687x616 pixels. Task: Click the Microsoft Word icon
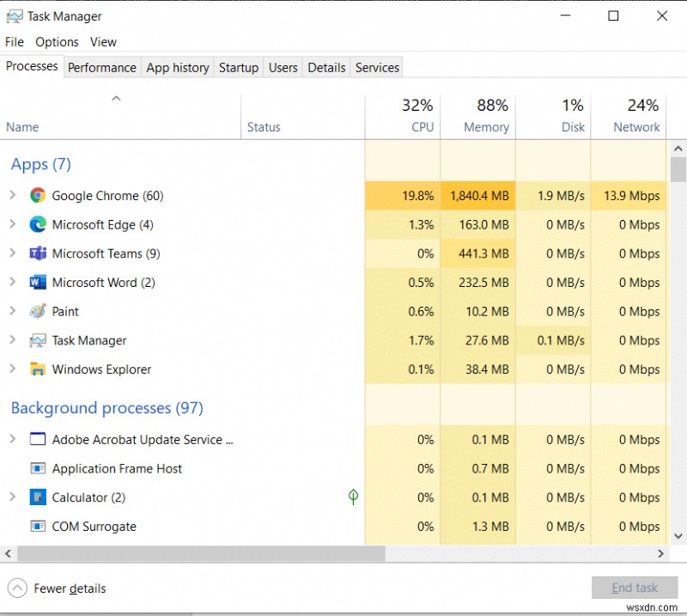[38, 282]
